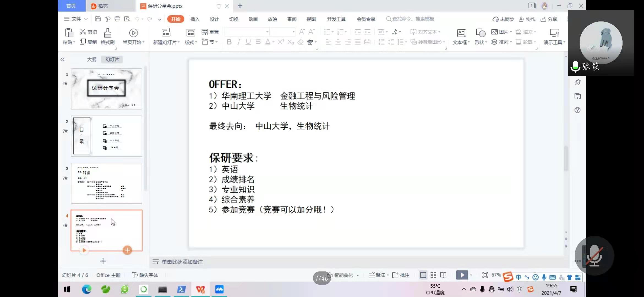Click the Share (分享) button

click(x=549, y=19)
